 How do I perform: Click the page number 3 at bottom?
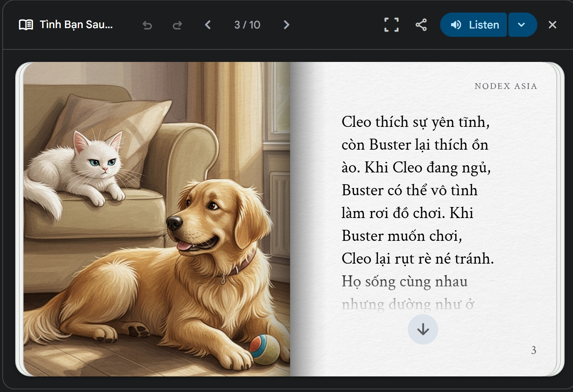coord(534,350)
